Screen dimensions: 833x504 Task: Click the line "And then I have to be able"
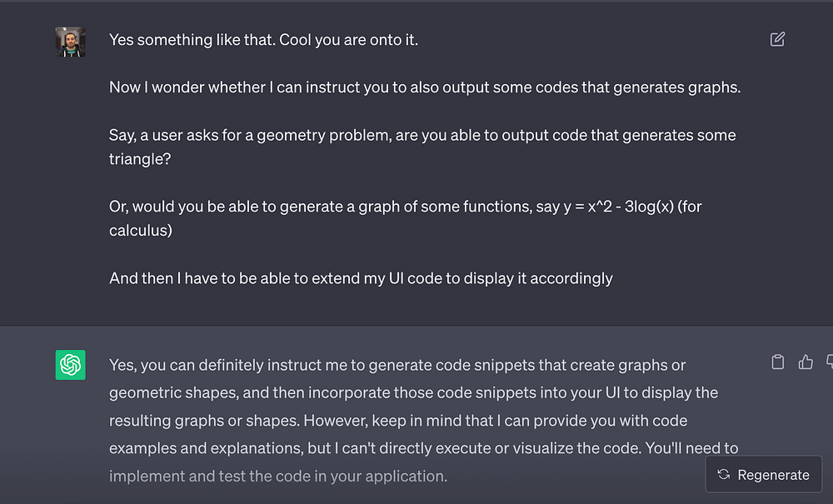tap(361, 278)
